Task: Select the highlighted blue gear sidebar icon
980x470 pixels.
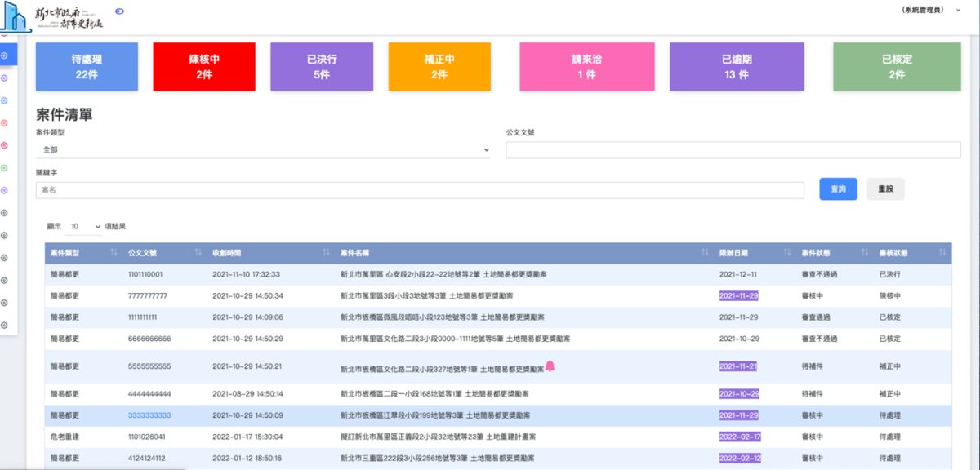Action: [x=4, y=55]
